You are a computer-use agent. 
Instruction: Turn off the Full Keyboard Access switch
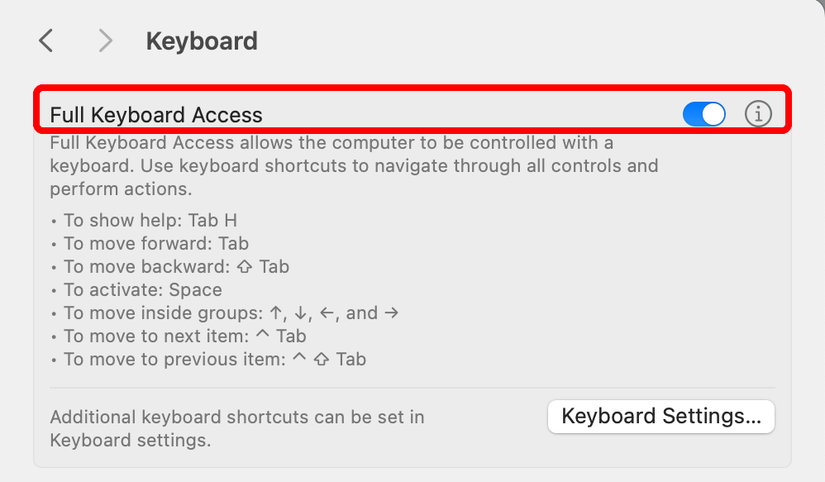(704, 115)
